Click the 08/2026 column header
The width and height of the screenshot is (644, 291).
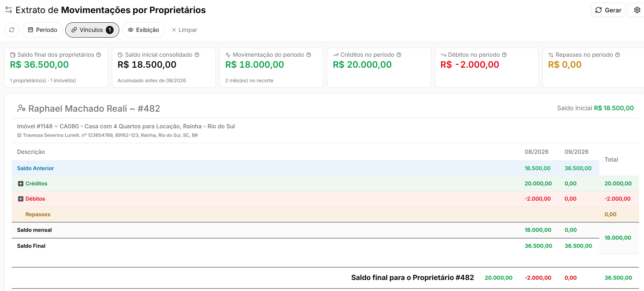click(x=536, y=152)
